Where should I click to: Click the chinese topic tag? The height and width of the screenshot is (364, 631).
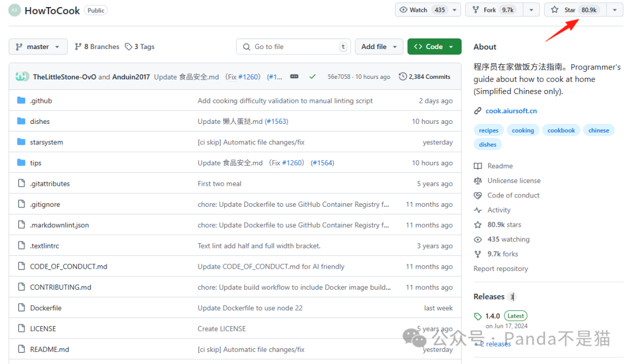point(598,130)
